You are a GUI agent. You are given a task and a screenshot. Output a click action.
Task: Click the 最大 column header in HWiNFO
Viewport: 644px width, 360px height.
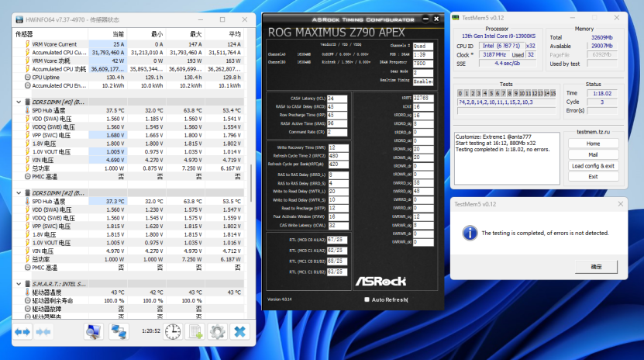[x=185, y=34]
